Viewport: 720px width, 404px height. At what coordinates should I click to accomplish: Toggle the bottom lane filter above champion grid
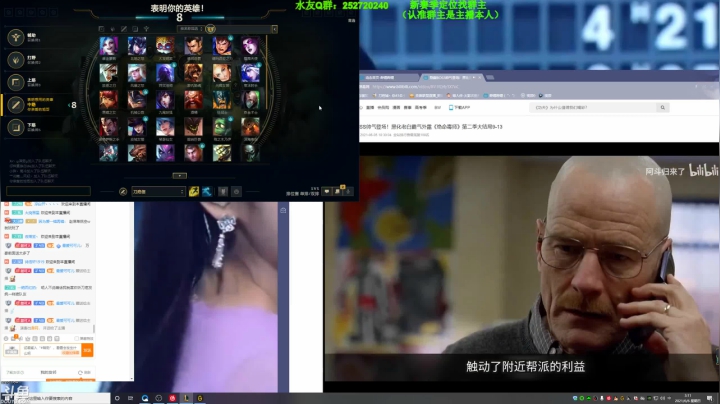point(135,29)
